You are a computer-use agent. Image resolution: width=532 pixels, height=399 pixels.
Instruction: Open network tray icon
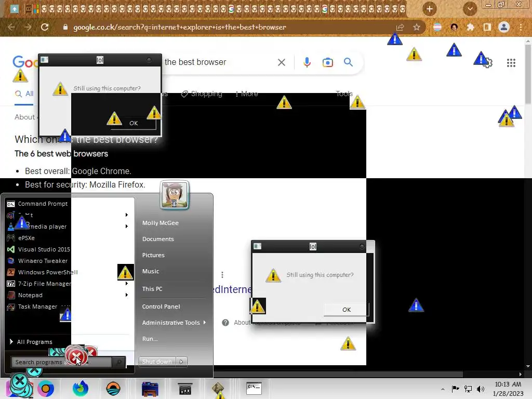click(x=468, y=389)
